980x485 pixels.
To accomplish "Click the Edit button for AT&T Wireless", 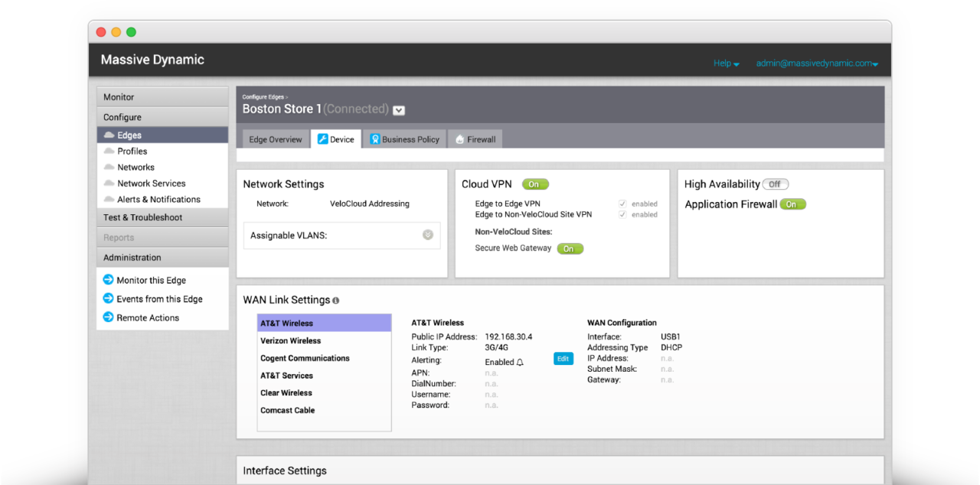I will click(563, 358).
